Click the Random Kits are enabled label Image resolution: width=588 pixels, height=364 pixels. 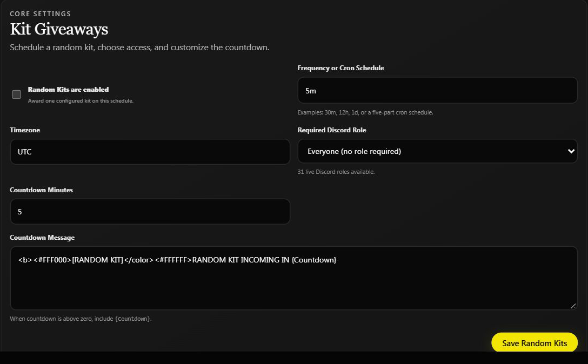pos(68,89)
